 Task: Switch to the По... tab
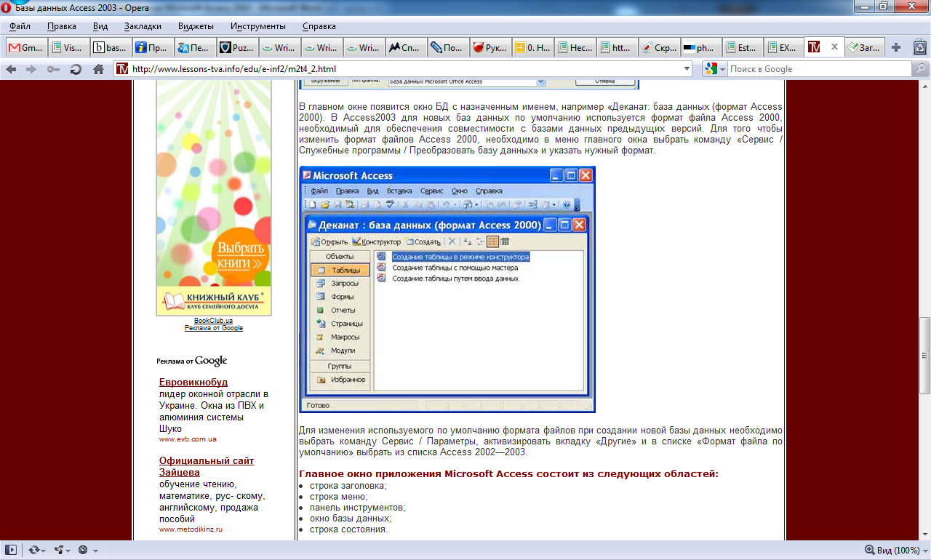[448, 48]
